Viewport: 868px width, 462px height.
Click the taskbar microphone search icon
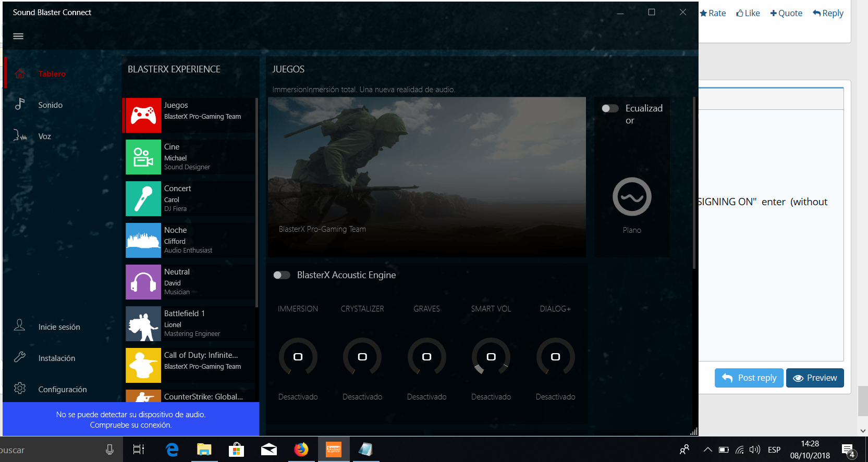tap(109, 449)
